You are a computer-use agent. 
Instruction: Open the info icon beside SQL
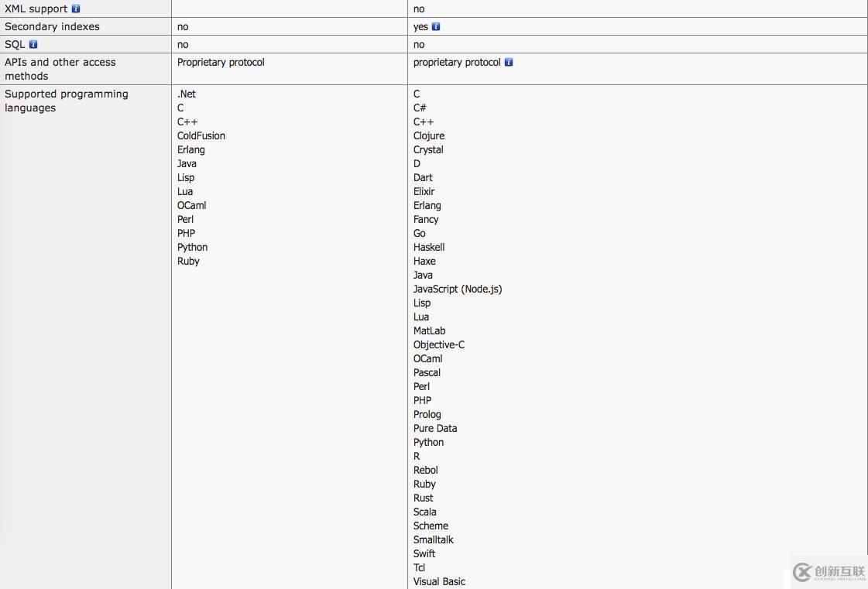[x=33, y=44]
